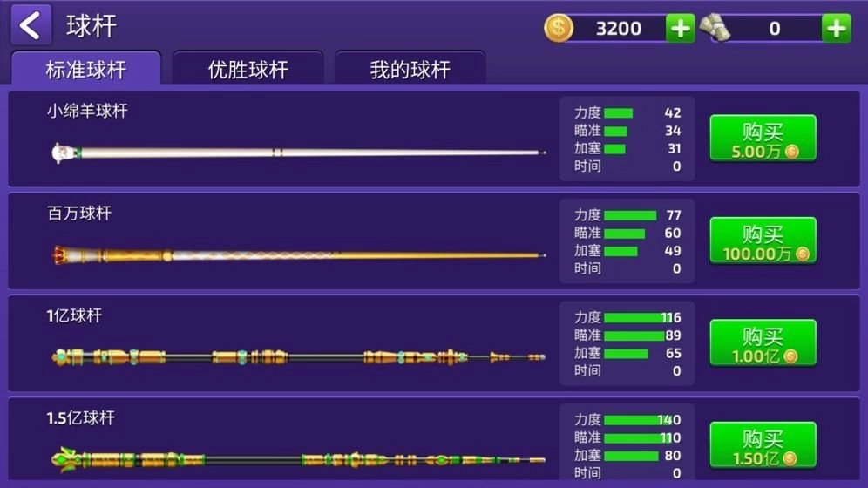Select the 我的球杆 tab
868x488 pixels.
(x=410, y=70)
